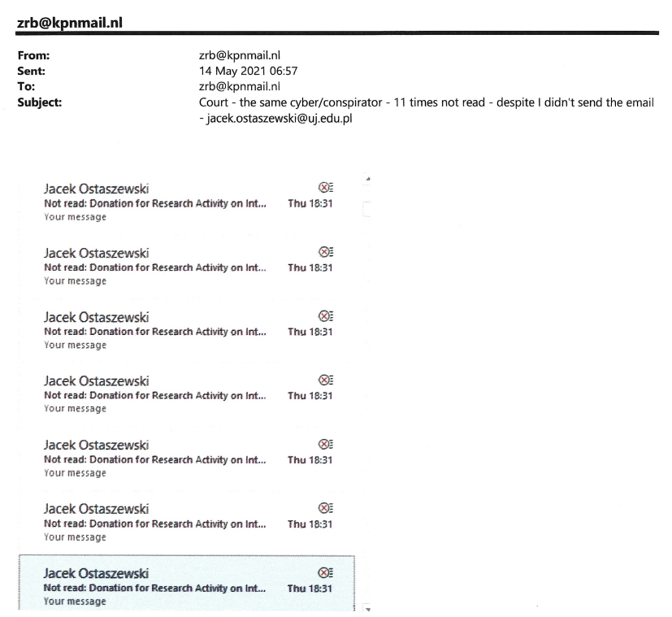Click the not-read receipt icon in the second message
Image resolution: width=672 pixels, height=617 pixels.
(x=325, y=252)
